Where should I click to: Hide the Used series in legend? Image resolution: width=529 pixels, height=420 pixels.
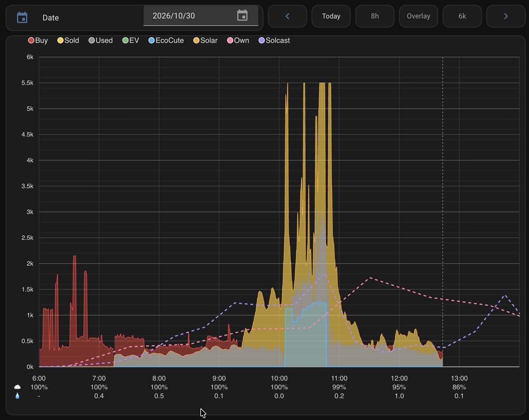[x=101, y=41]
